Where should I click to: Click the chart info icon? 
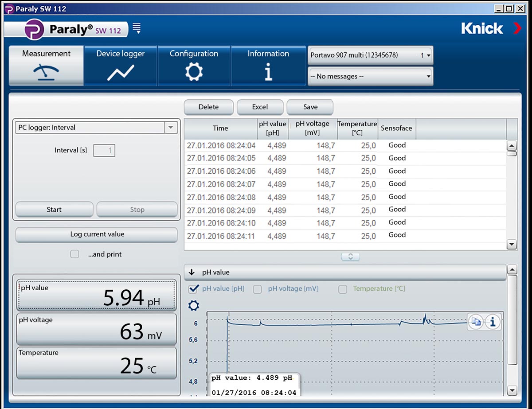point(493,322)
